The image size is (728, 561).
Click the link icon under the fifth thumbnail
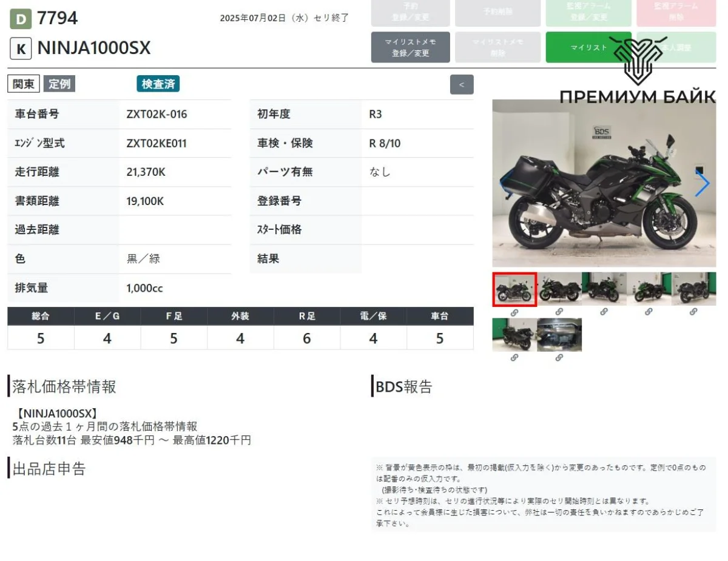coord(693,312)
